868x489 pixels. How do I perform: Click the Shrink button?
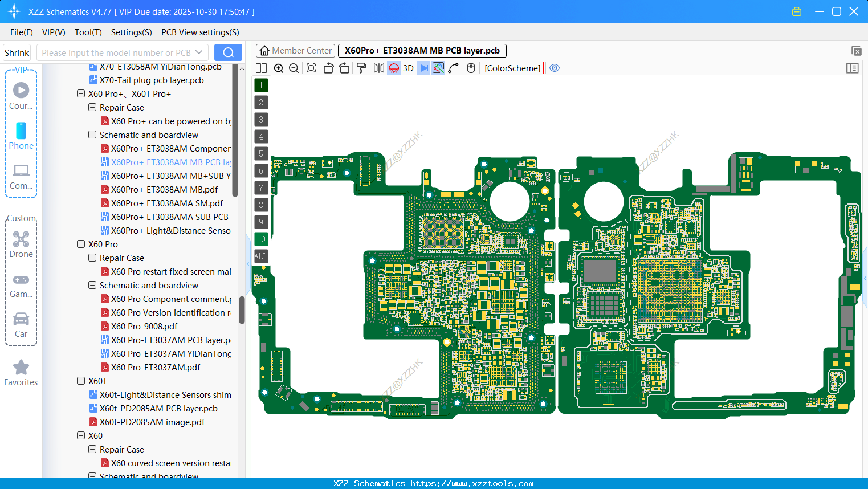tap(17, 52)
